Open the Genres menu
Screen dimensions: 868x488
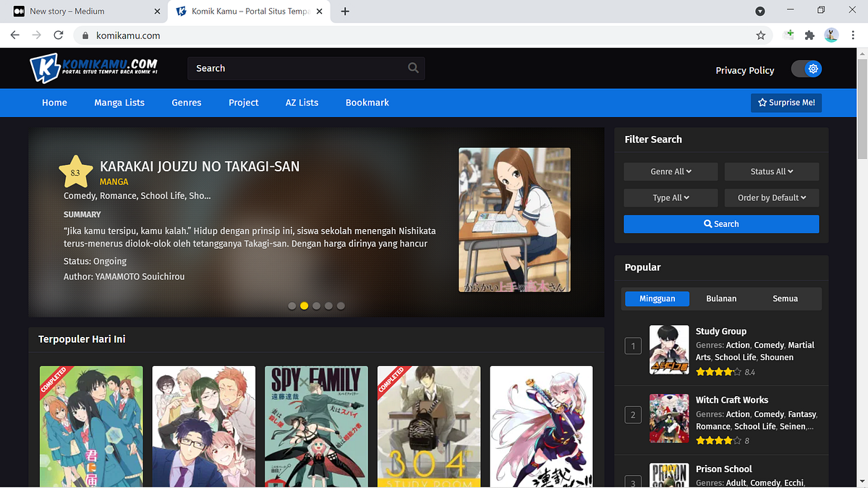pyautogui.click(x=187, y=103)
